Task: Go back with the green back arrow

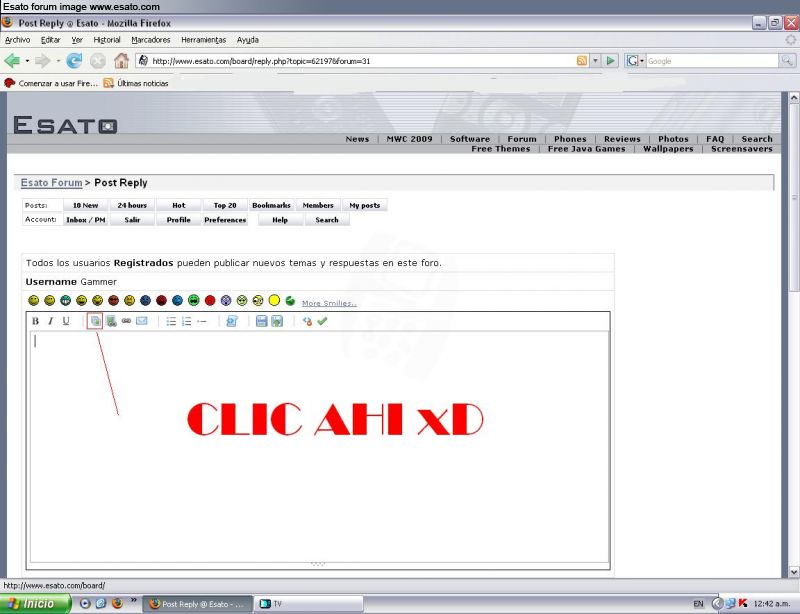Action: 12,61
